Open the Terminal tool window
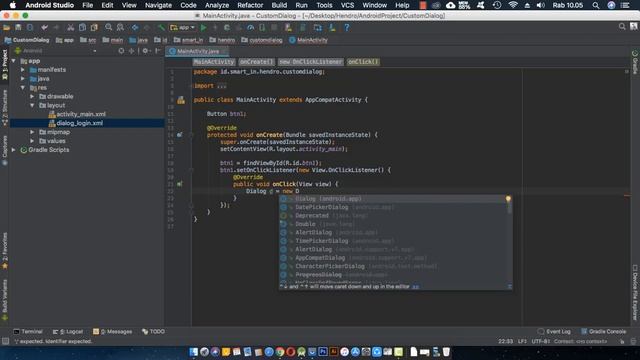Viewport: 640px width, 360px height. (x=28, y=331)
